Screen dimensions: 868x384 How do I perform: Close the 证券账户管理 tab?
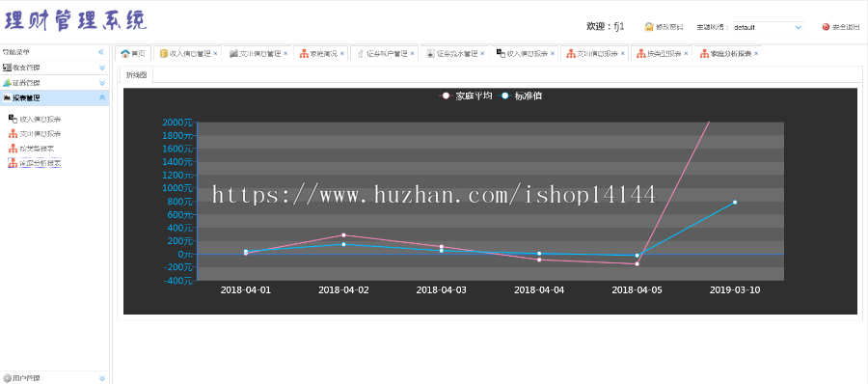pyautogui.click(x=412, y=54)
